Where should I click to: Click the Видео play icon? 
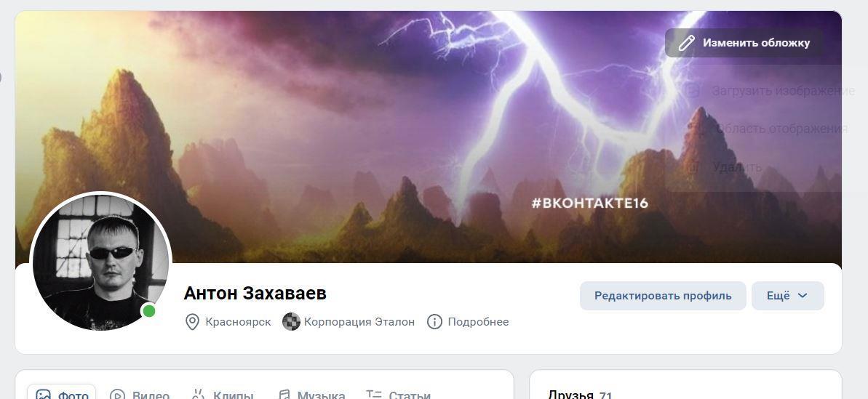click(117, 395)
